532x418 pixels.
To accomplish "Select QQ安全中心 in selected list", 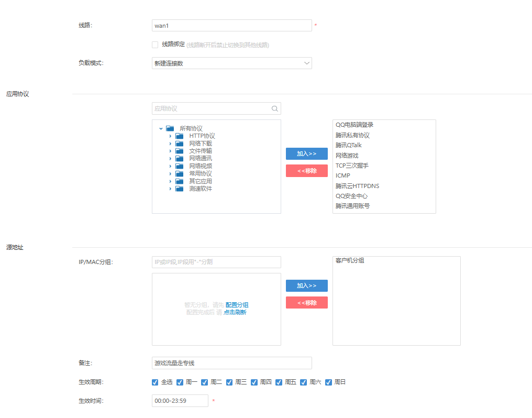I will point(351,196).
